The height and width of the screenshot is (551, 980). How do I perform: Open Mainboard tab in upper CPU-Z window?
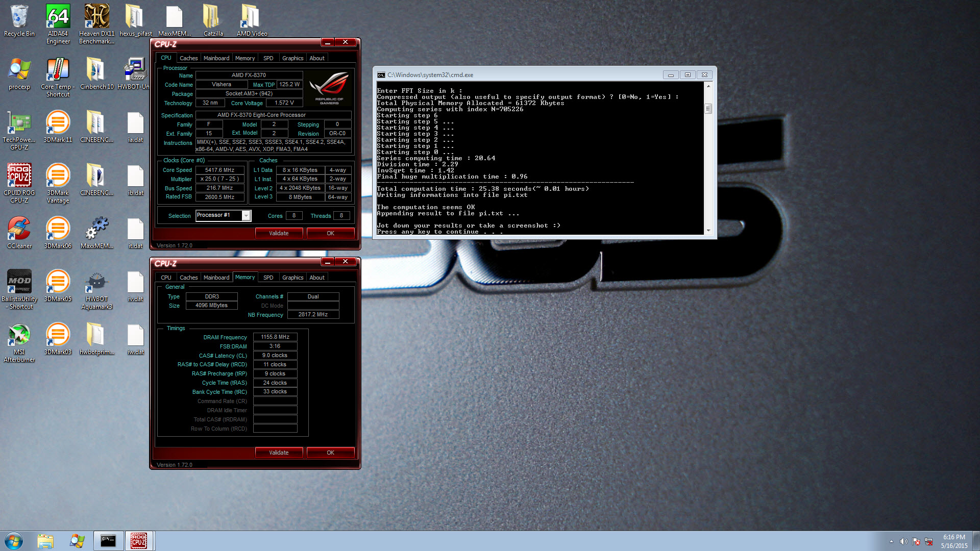[x=216, y=58]
